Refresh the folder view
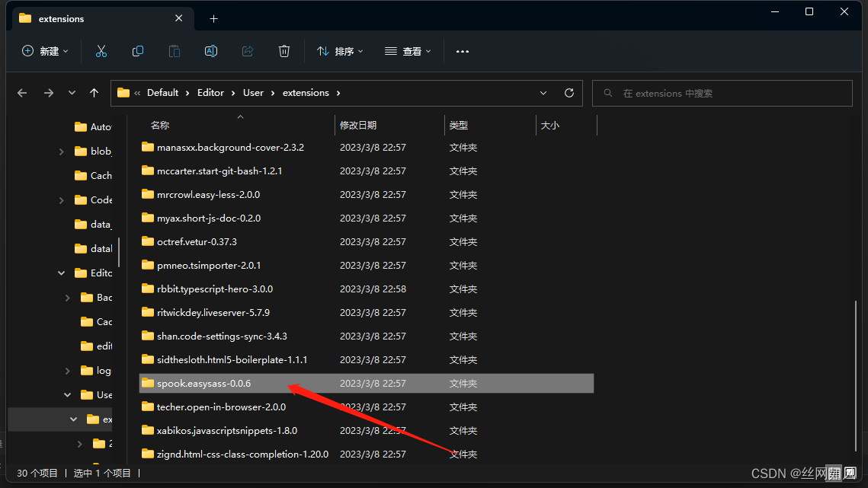868x488 pixels. (x=569, y=92)
